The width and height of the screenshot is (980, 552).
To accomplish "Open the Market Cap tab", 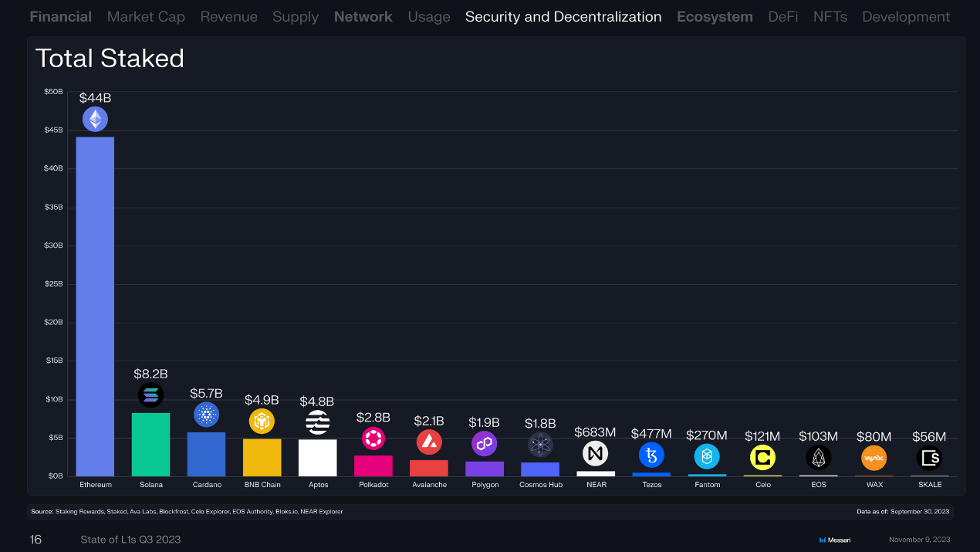I will coord(146,16).
